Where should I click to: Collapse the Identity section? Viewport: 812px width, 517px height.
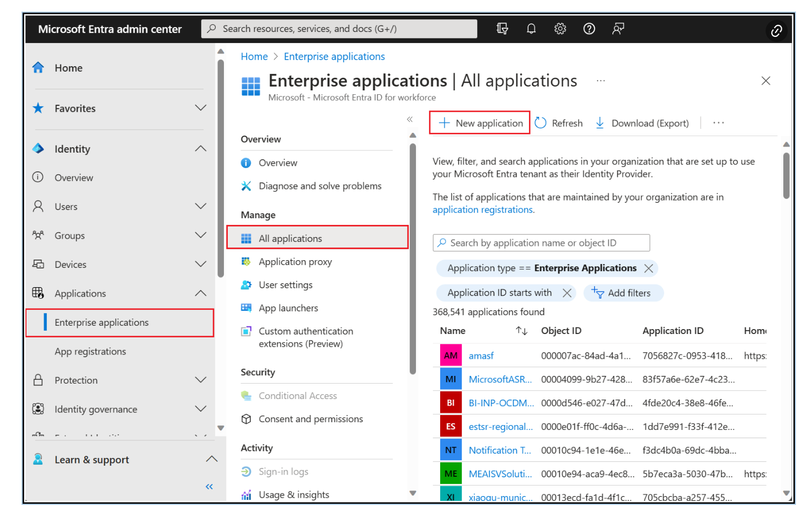coord(201,148)
